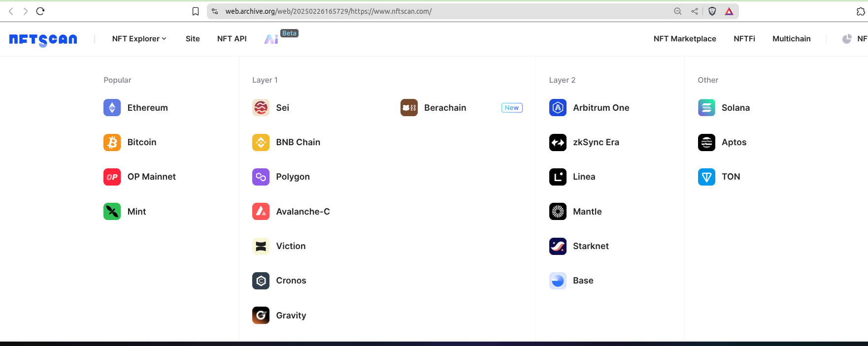868x346 pixels.
Task: Select Sei under Layer 1
Action: (283, 108)
